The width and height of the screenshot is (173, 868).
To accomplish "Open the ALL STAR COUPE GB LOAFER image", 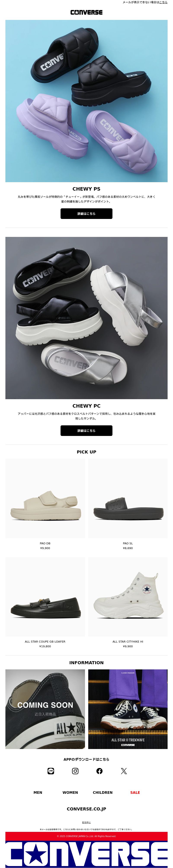I will 45,597.
